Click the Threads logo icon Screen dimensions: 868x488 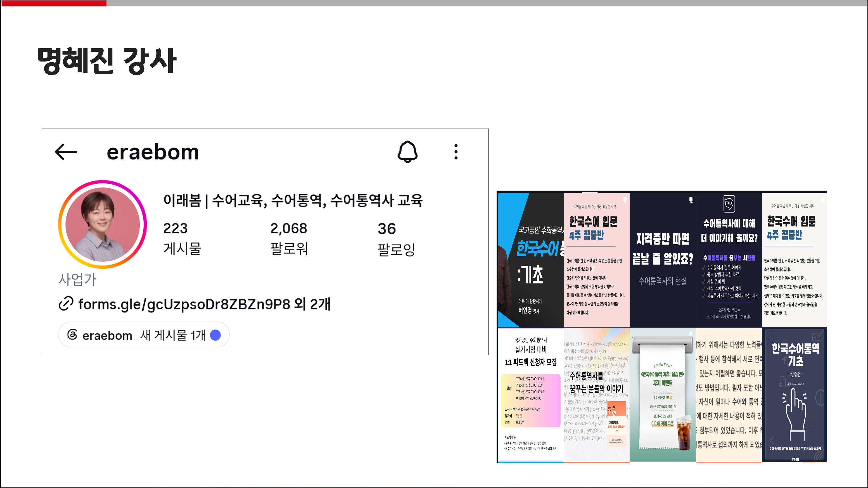point(72,335)
